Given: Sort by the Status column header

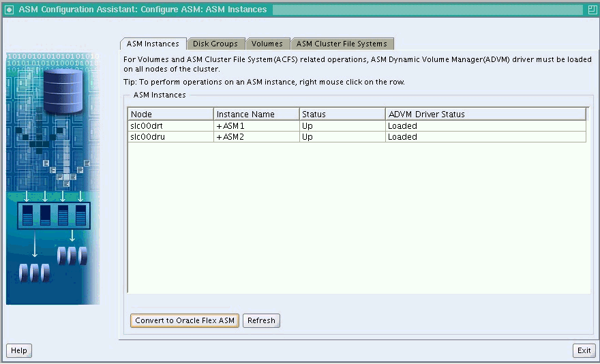Looking at the screenshot, I should click(x=342, y=114).
